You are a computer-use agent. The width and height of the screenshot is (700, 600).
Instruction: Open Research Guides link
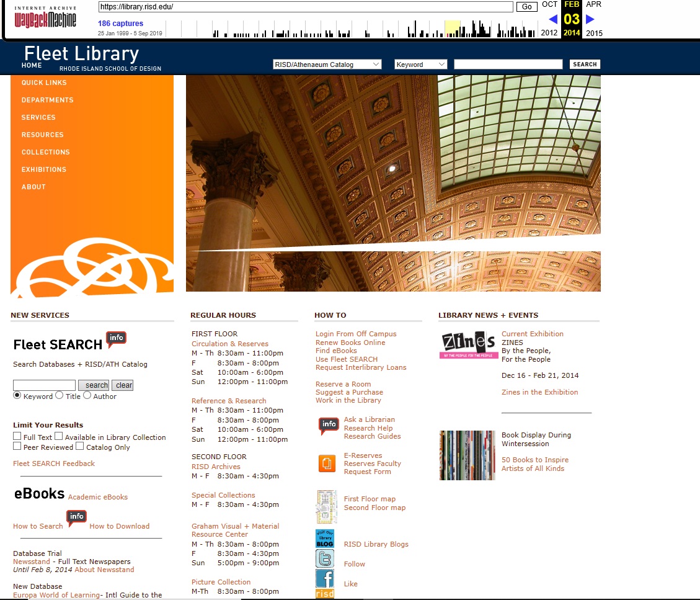[x=373, y=436]
